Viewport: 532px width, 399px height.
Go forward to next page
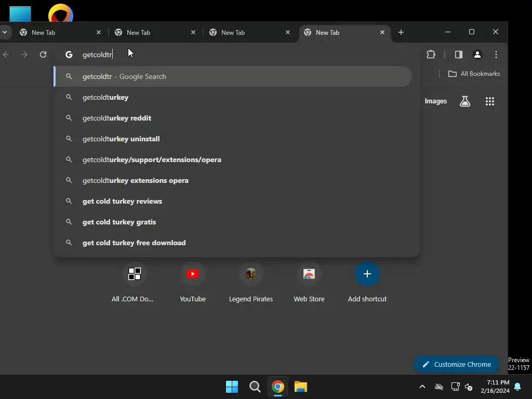pyautogui.click(x=24, y=55)
